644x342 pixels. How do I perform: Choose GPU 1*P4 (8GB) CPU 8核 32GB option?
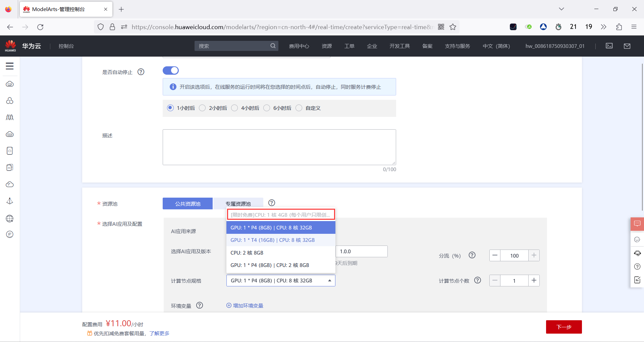[281, 228]
